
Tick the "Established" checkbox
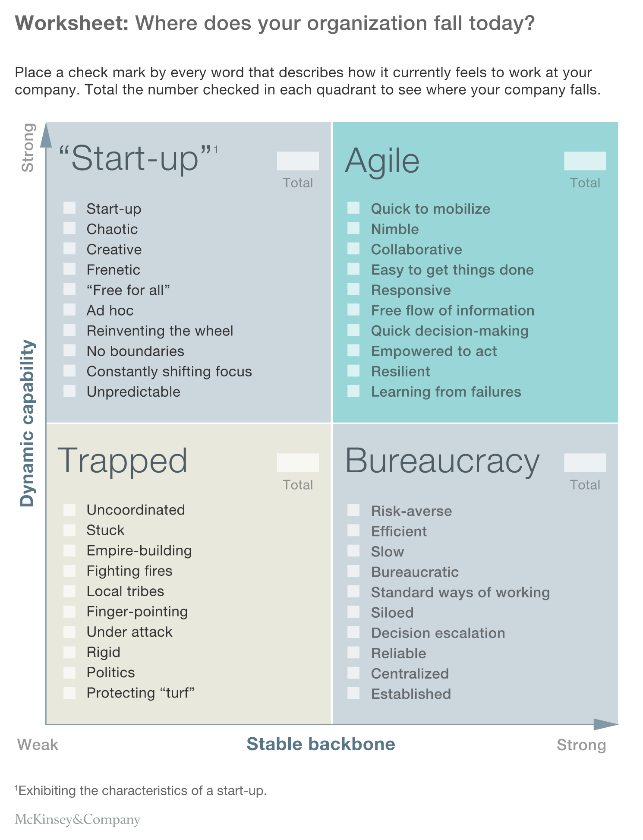tap(353, 693)
